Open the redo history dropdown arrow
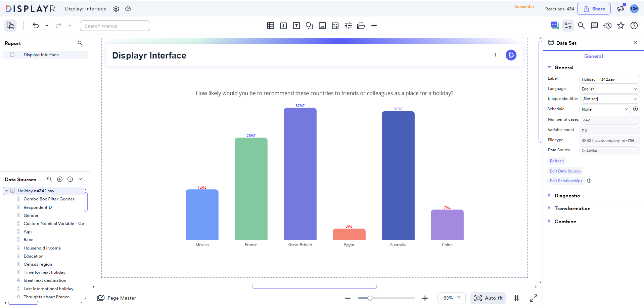Screen dimensions: 644x307 click(70, 26)
